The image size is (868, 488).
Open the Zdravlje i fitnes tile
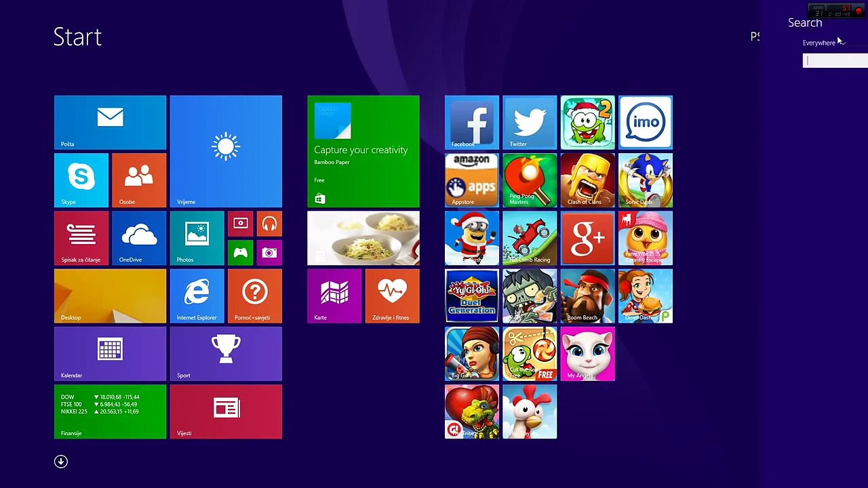click(x=393, y=296)
